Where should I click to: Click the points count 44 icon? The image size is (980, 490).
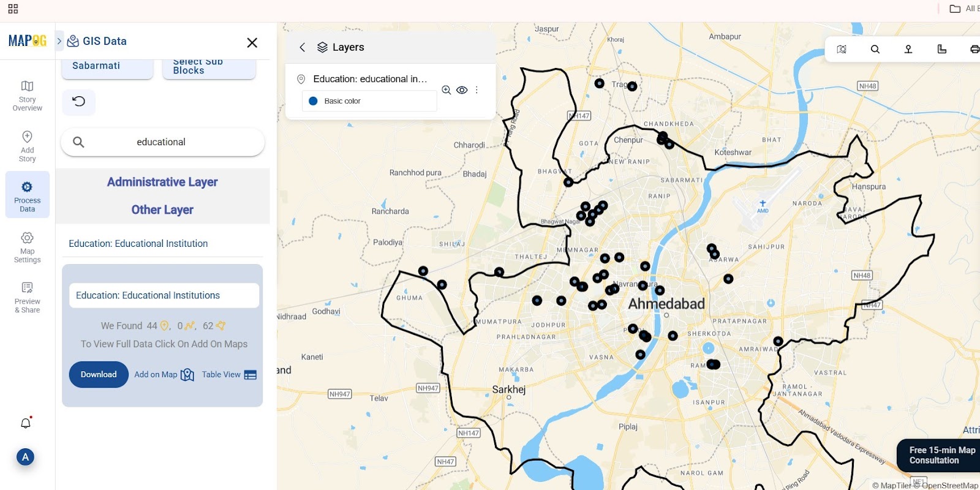[x=164, y=326]
